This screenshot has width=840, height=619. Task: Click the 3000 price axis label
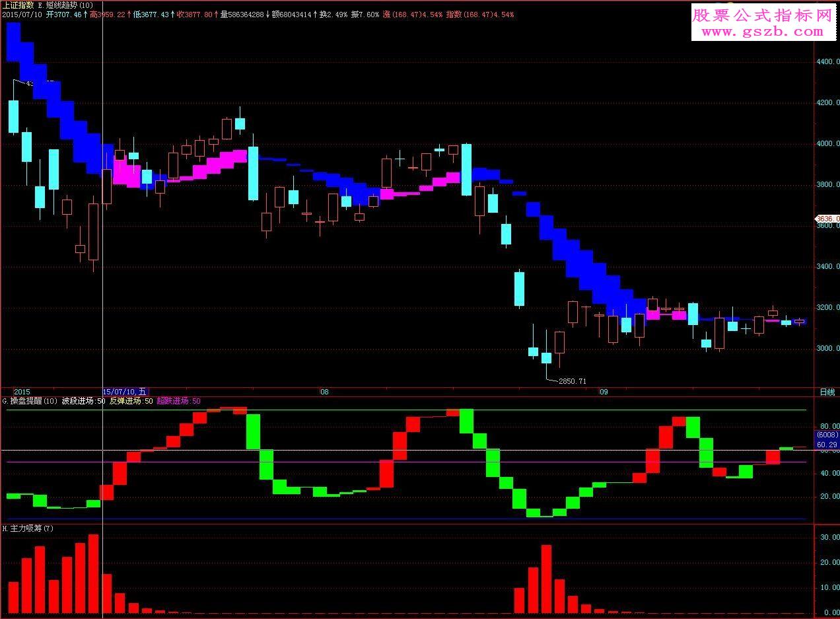coord(829,348)
